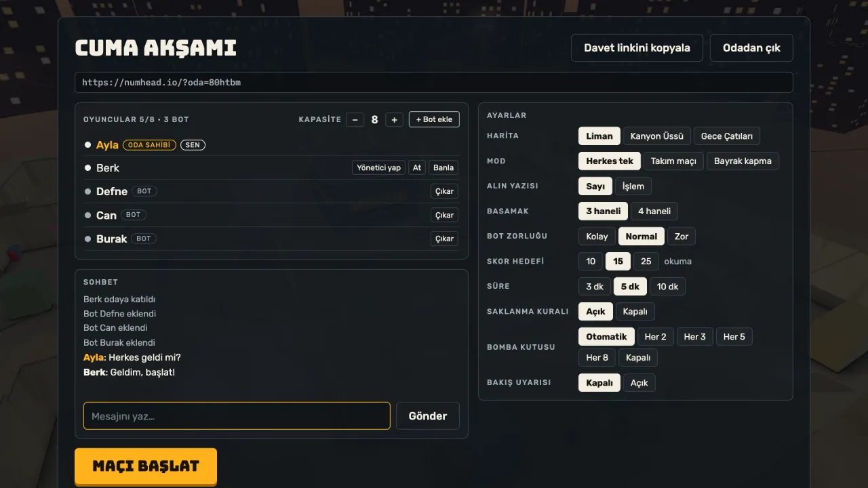
Task: Choose 4 haneli digit option
Action: click(654, 211)
